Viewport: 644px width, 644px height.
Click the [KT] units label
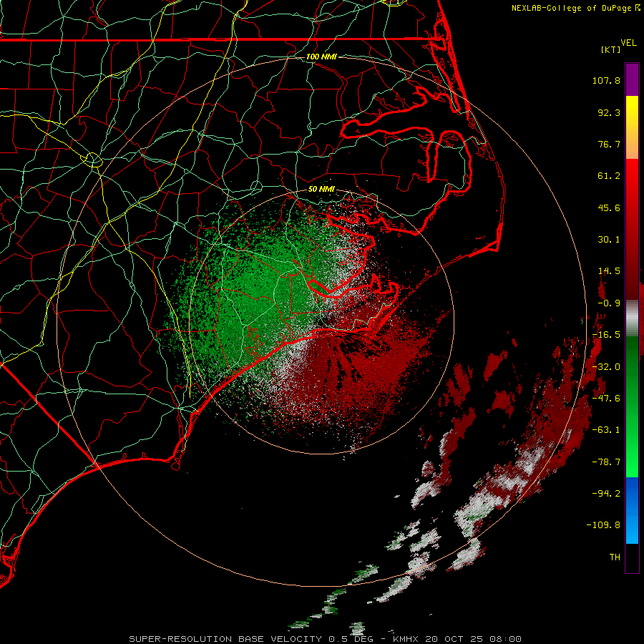pyautogui.click(x=611, y=49)
